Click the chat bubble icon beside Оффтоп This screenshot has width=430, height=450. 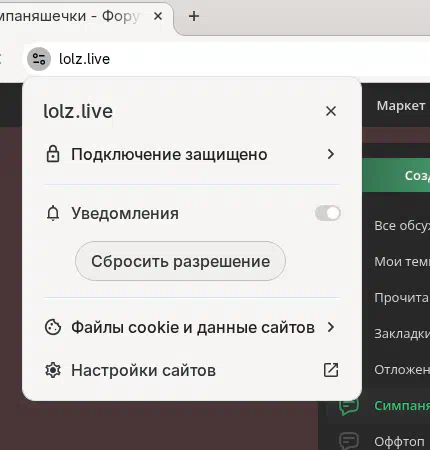click(349, 441)
